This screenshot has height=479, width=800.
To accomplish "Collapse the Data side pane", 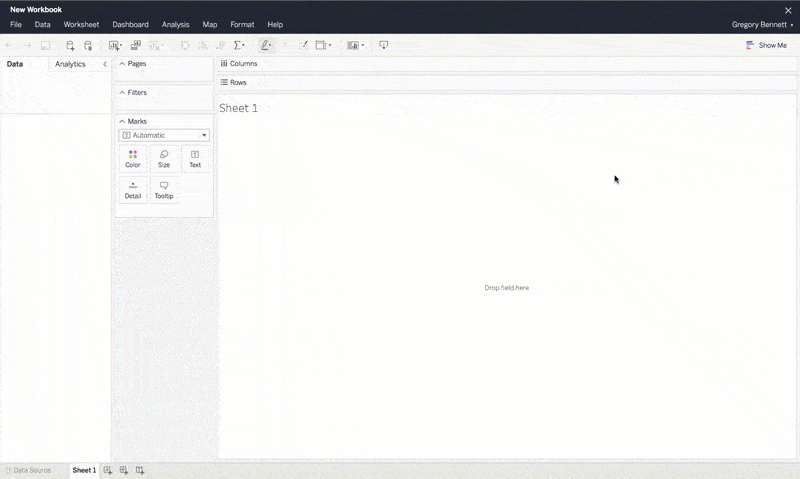I will click(x=105, y=64).
